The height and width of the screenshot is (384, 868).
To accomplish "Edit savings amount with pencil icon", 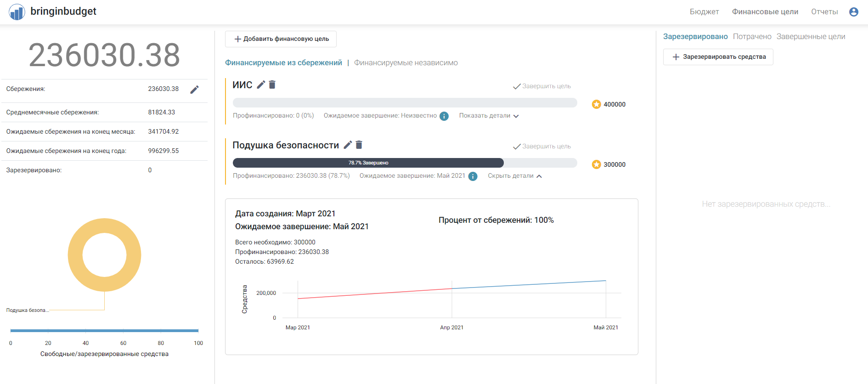I will tap(194, 90).
